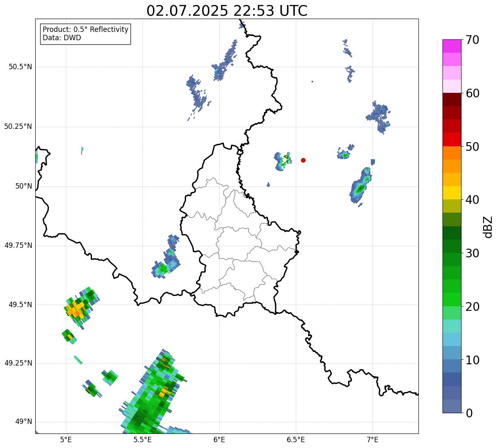Pick the palest pink band just above 60

click(452, 86)
